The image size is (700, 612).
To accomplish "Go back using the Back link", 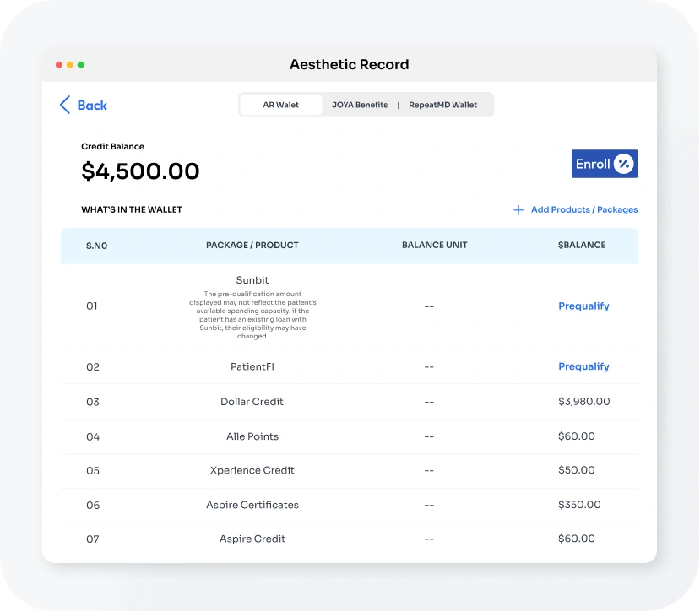I will pos(91,106).
